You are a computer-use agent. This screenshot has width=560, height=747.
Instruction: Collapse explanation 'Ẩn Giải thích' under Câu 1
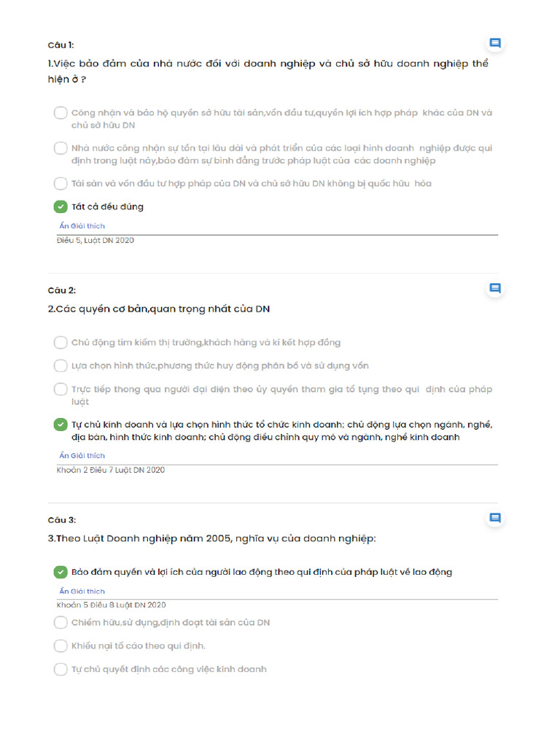(x=82, y=226)
